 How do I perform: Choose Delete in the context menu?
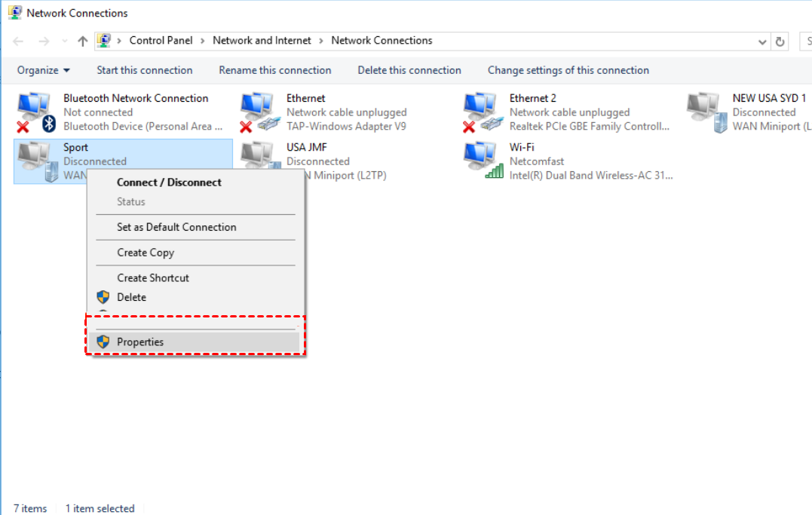pos(195,297)
